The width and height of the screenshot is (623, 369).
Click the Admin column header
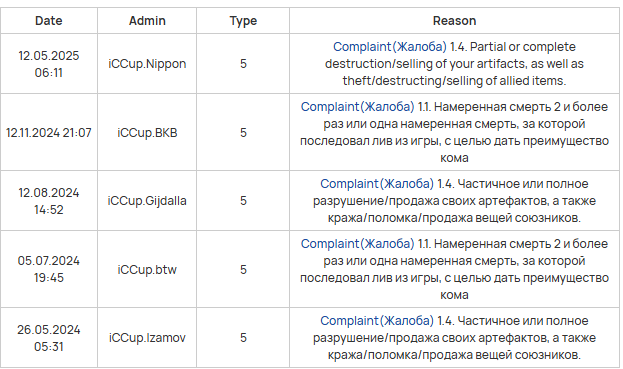coord(147,21)
